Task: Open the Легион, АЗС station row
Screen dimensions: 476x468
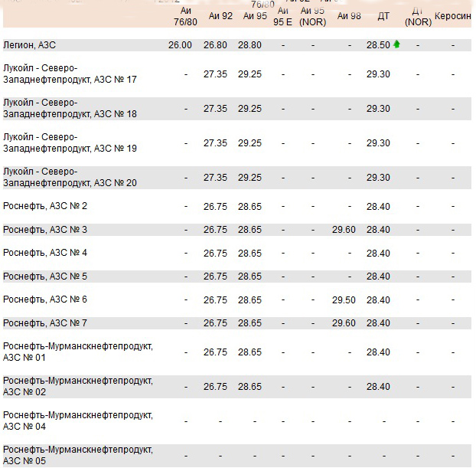Action: point(30,45)
